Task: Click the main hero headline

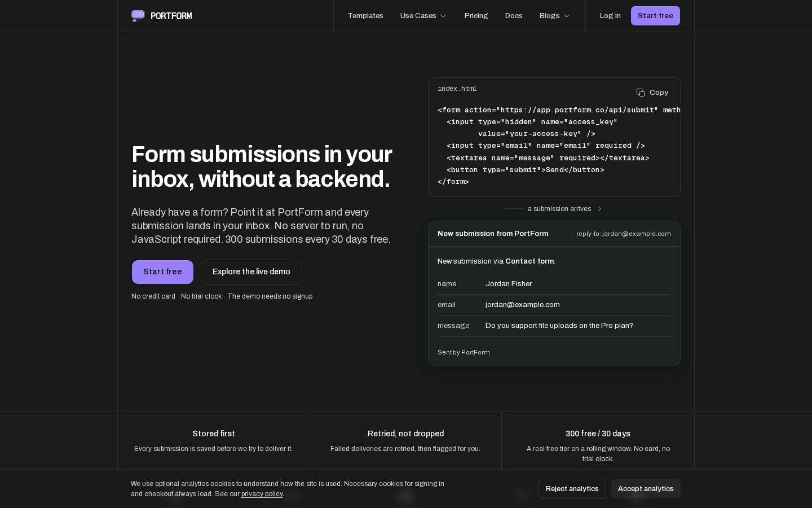Action: (262, 167)
